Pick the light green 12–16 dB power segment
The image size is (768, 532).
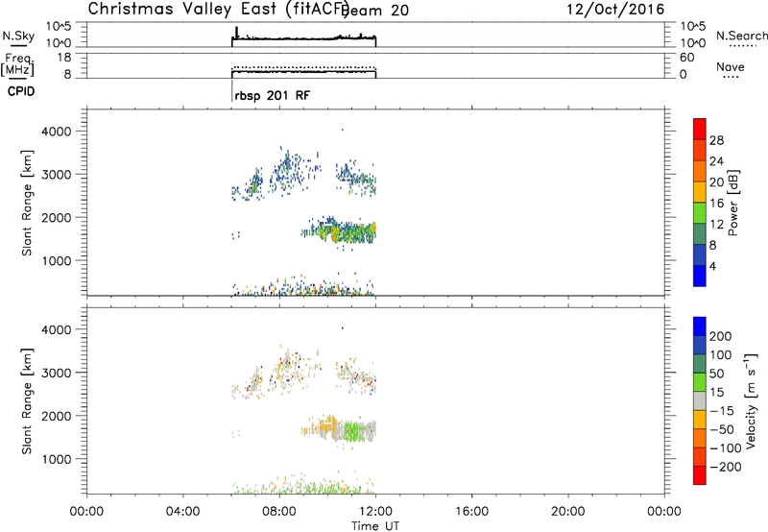(x=700, y=212)
